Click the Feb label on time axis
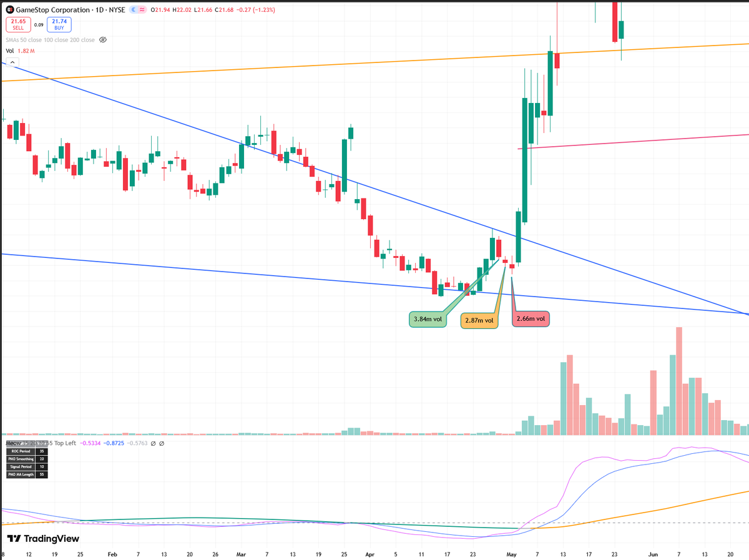Image resolution: width=749 pixels, height=560 pixels. pos(112,554)
